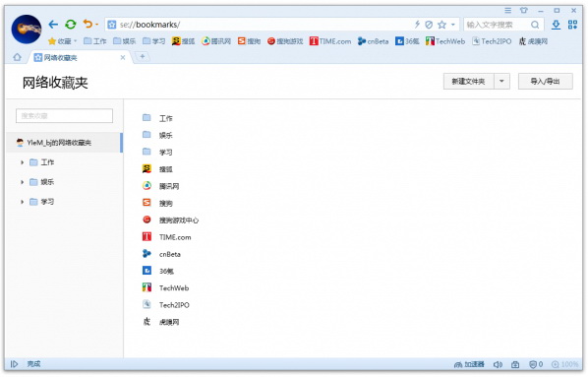Refresh the page with green reload icon
The height and width of the screenshot is (377, 588).
[70, 25]
